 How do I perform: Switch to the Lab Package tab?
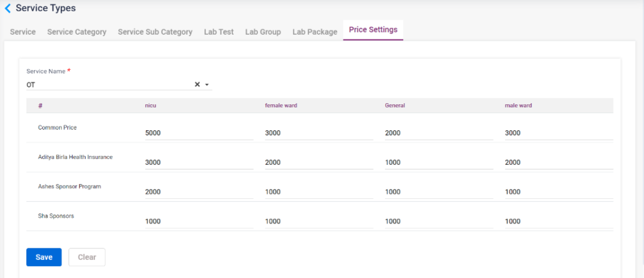(x=314, y=31)
